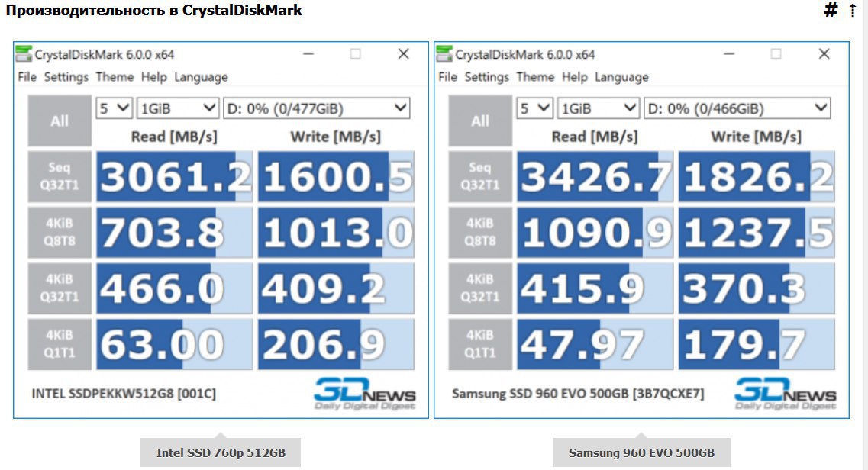
Task: Start 4KiB Q32T1 test in Samsung window
Action: [480, 288]
